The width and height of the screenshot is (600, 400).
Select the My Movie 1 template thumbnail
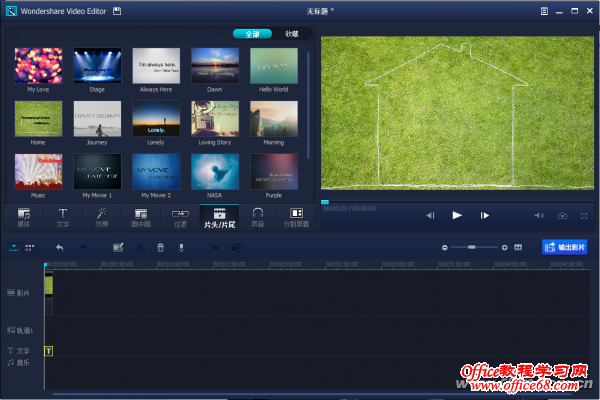click(x=97, y=171)
